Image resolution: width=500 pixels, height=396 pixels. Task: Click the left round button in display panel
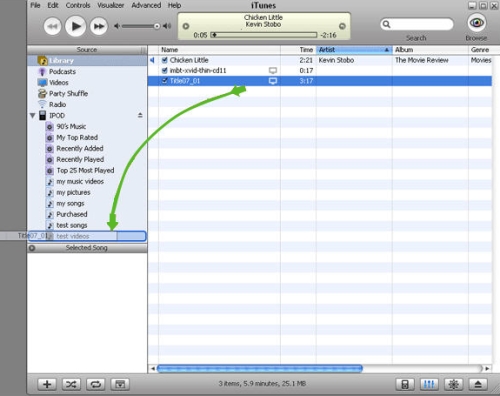point(186,26)
